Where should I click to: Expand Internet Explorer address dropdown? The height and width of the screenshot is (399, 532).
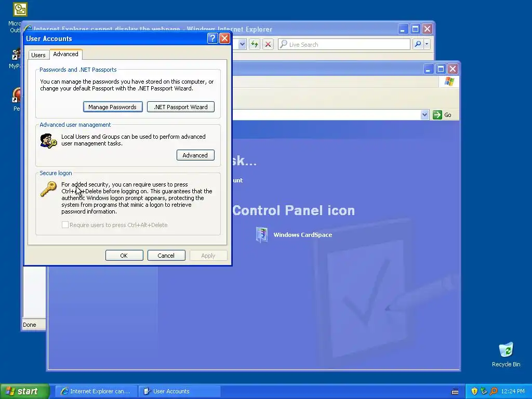pyautogui.click(x=242, y=44)
